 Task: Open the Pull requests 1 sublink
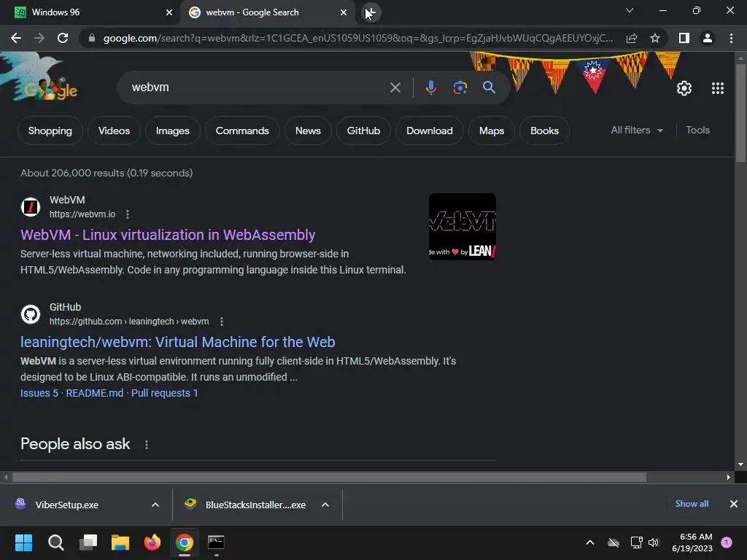tap(164, 393)
